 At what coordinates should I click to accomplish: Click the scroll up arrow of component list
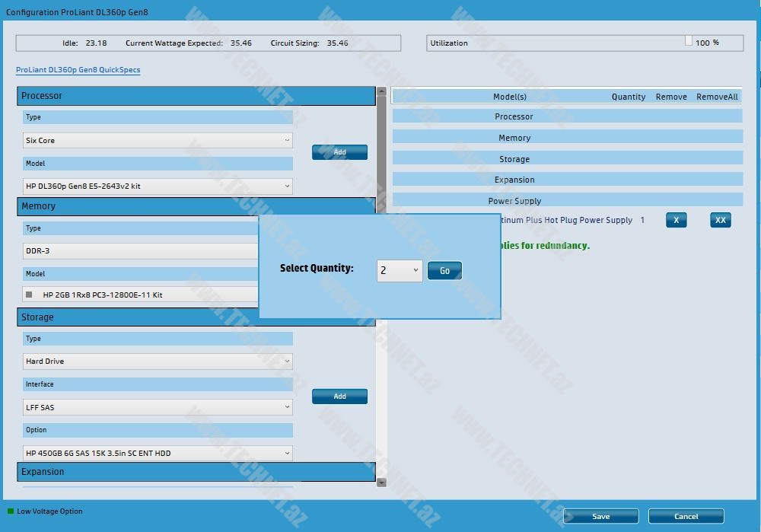click(x=381, y=92)
